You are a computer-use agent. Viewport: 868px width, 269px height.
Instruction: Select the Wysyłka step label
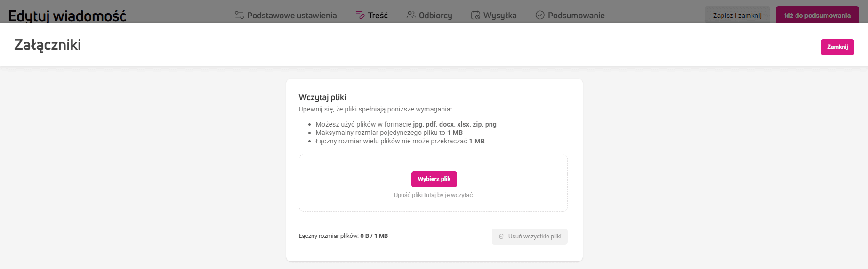point(500,16)
